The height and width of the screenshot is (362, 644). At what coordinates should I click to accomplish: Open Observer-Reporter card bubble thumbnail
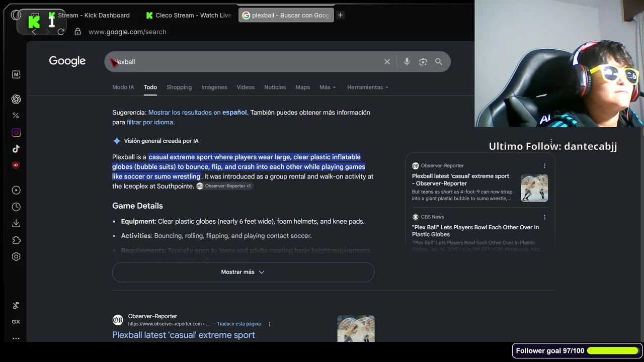(534, 188)
